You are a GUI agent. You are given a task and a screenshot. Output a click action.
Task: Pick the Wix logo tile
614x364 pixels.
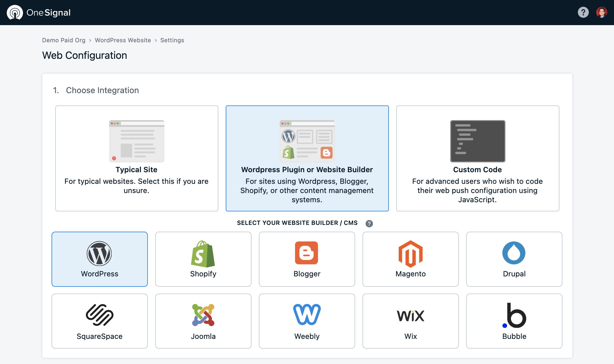pyautogui.click(x=410, y=321)
